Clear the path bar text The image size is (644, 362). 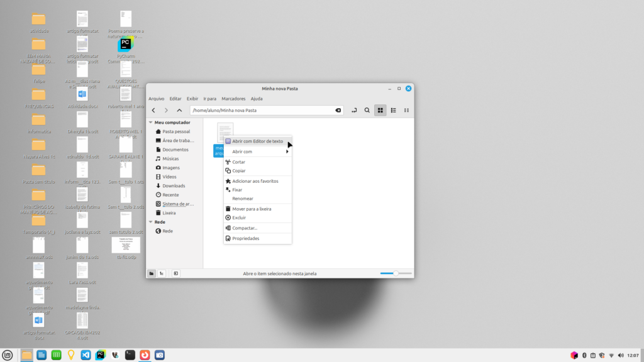pyautogui.click(x=338, y=111)
